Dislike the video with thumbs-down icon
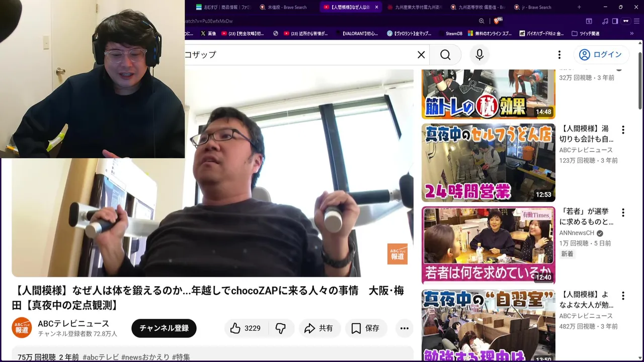The image size is (644, 362). tap(281, 328)
